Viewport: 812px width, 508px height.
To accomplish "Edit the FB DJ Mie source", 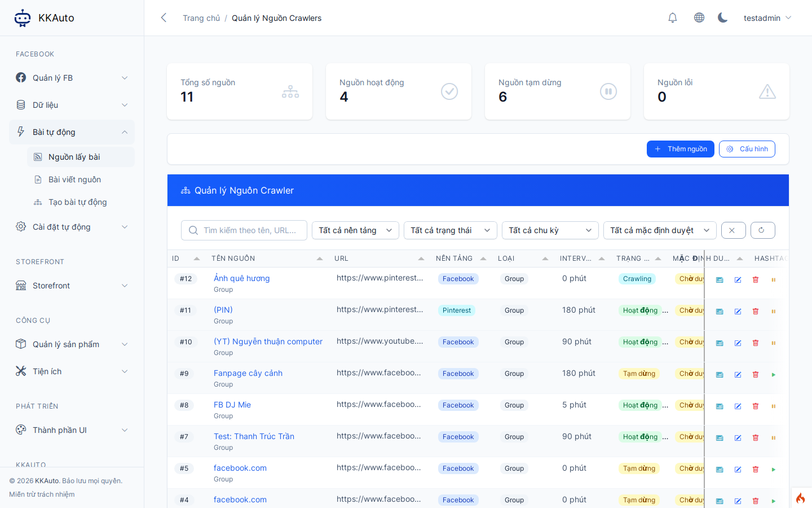I will click(x=738, y=406).
